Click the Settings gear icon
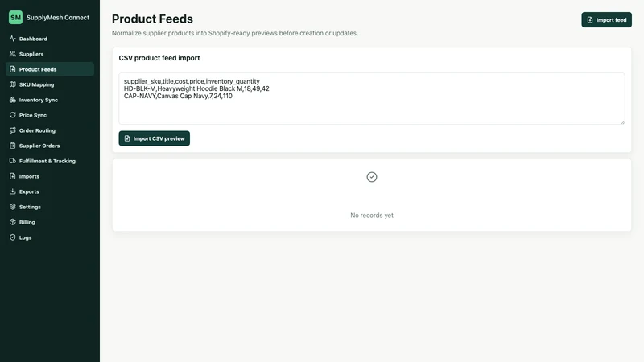This screenshot has height=362, width=644. coord(13,207)
